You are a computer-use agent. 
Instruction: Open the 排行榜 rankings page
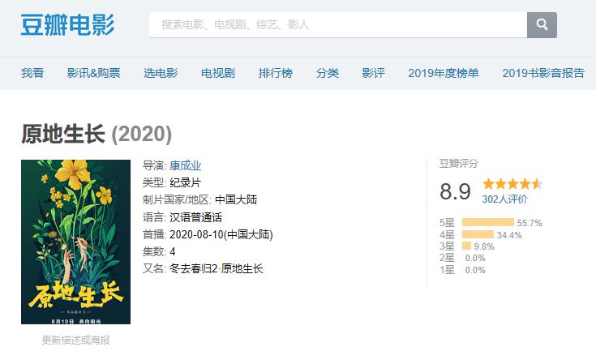(x=275, y=73)
